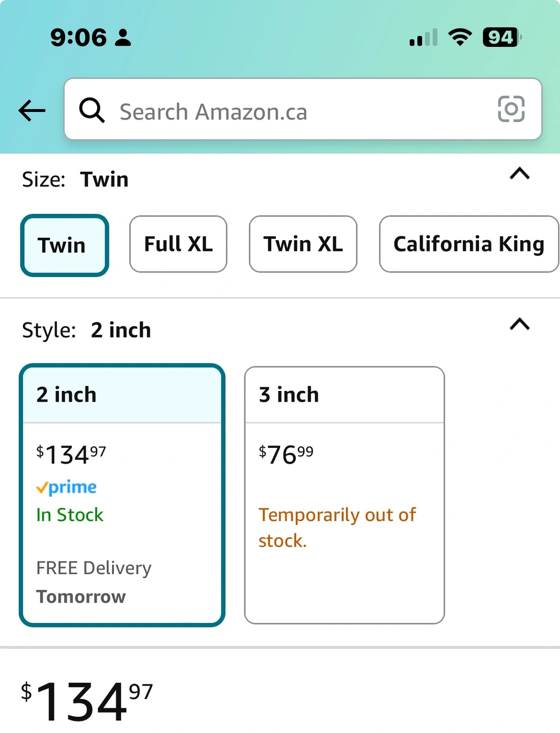Tap the person icon beside the time
The height and width of the screenshot is (733, 560).
click(123, 38)
